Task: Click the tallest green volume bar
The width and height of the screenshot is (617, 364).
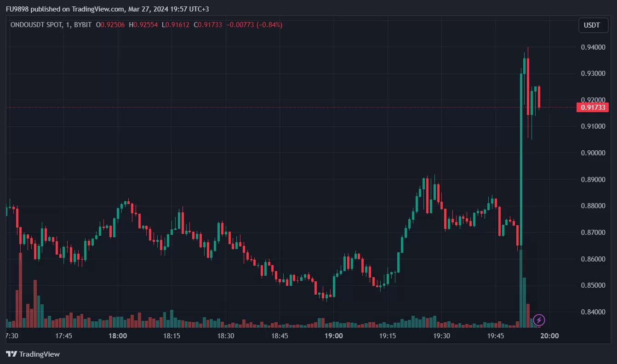Action: (x=520, y=289)
